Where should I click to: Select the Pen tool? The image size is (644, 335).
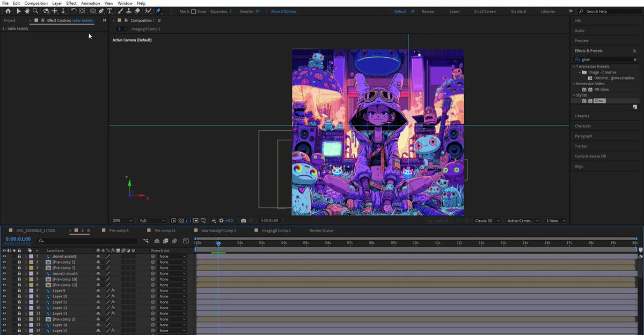[x=101, y=11]
